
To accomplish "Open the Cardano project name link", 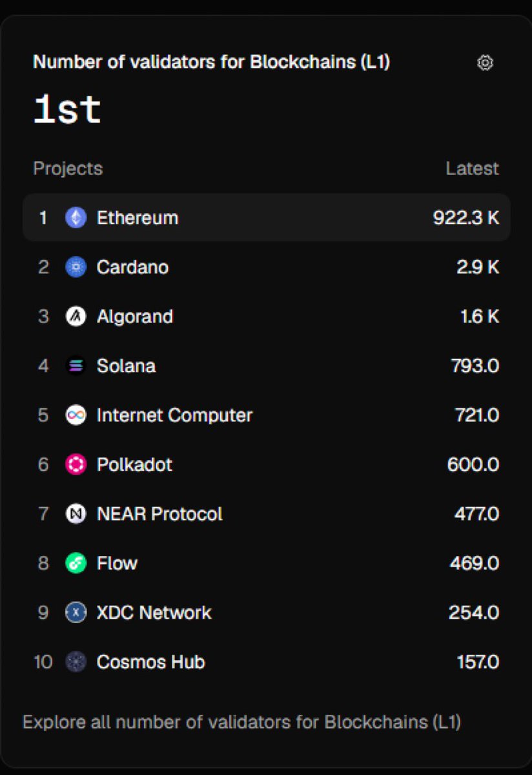I will 132,267.
